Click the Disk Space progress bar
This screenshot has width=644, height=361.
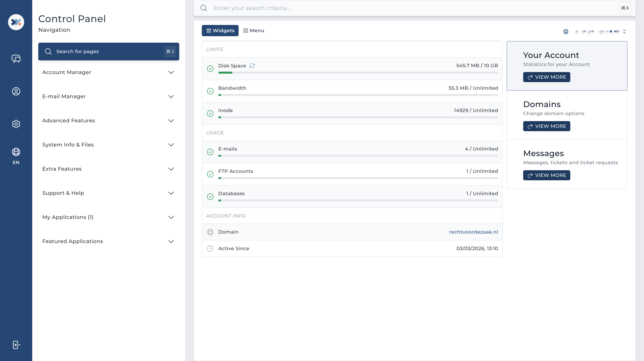tap(358, 73)
